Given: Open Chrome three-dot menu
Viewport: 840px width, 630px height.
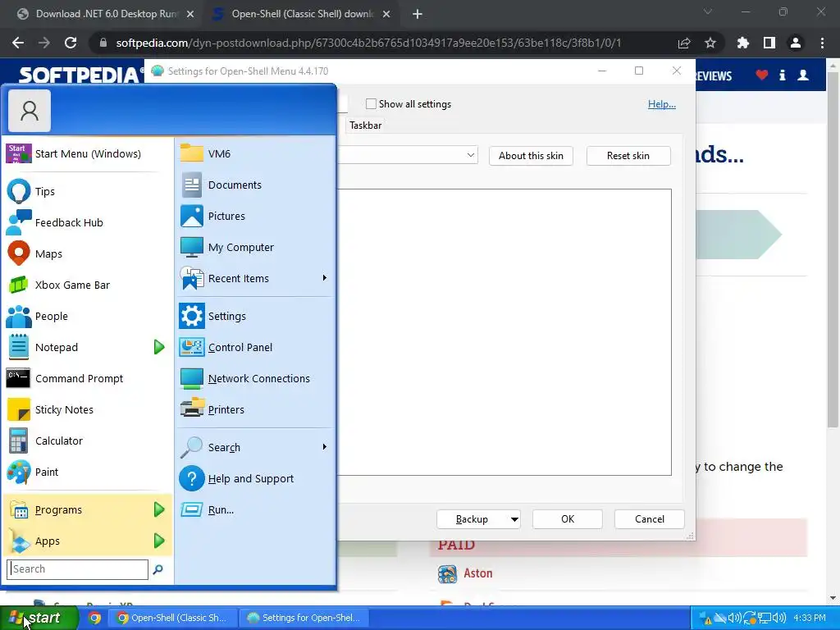Looking at the screenshot, I should 822,43.
